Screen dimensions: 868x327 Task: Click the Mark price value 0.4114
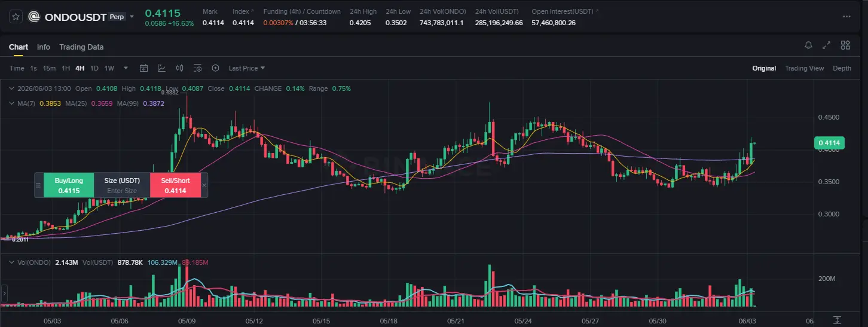[x=213, y=23]
